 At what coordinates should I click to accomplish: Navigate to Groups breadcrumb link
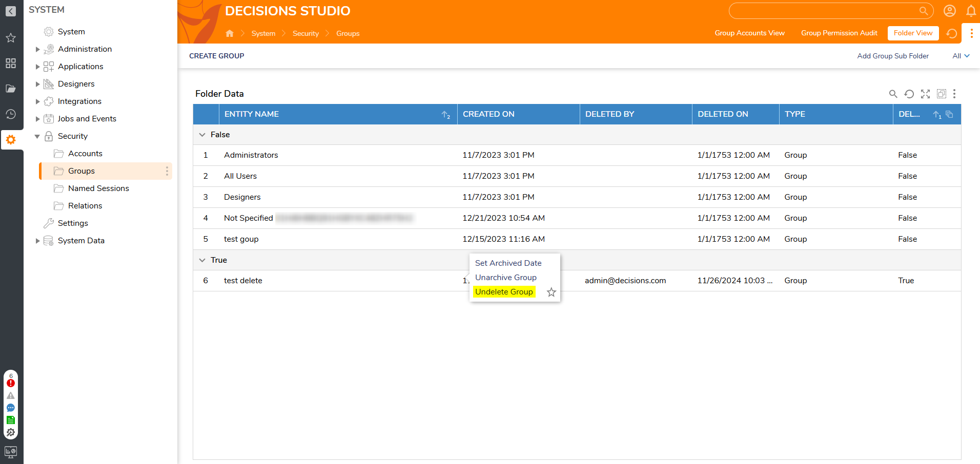(348, 33)
